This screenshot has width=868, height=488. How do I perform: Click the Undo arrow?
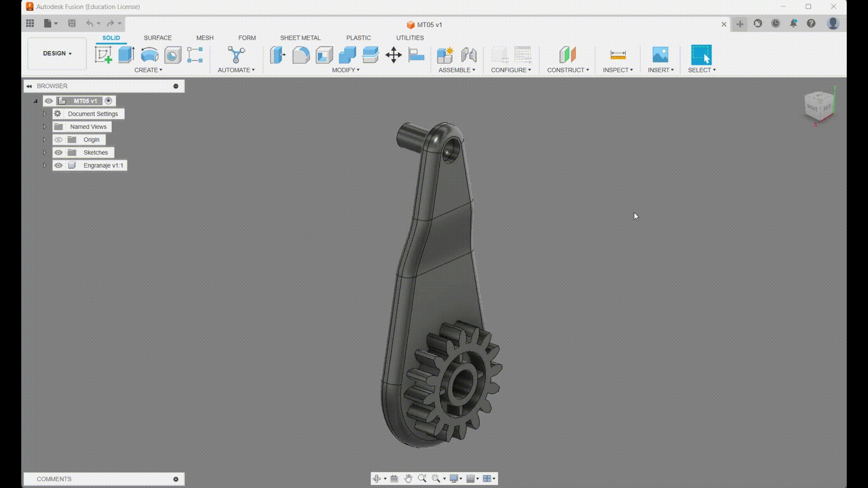pyautogui.click(x=90, y=23)
